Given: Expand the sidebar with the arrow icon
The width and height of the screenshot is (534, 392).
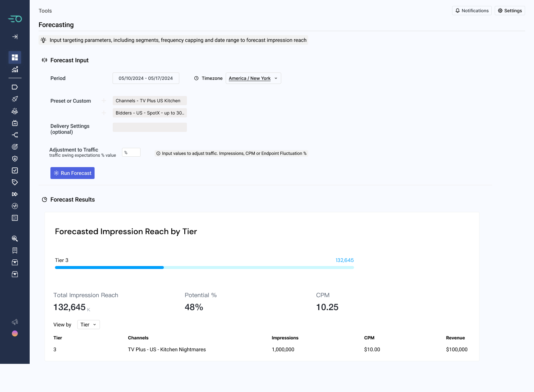Looking at the screenshot, I should click(x=15, y=37).
